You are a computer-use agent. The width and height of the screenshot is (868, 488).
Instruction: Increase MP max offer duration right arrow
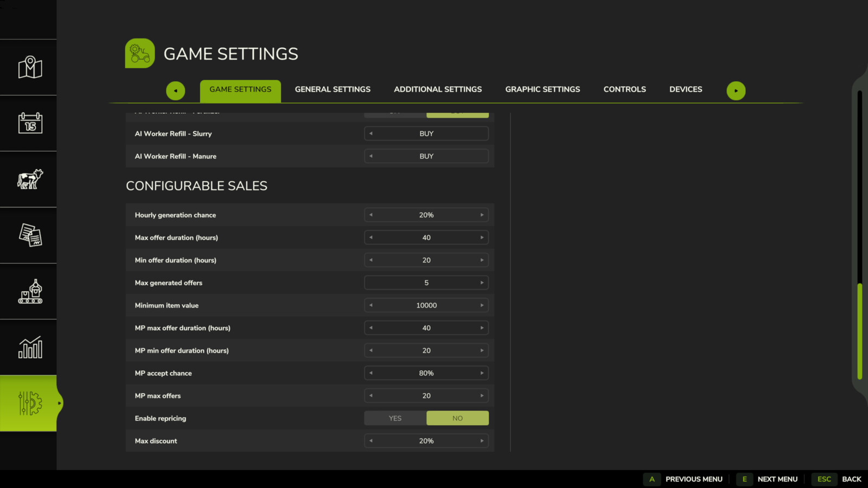point(482,328)
